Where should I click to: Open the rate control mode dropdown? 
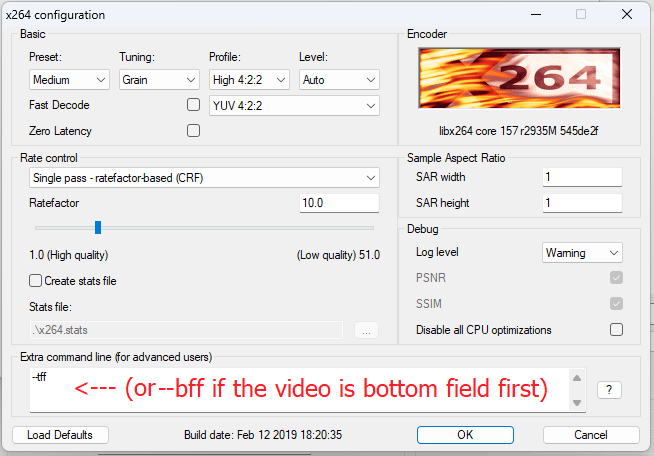coord(204,178)
